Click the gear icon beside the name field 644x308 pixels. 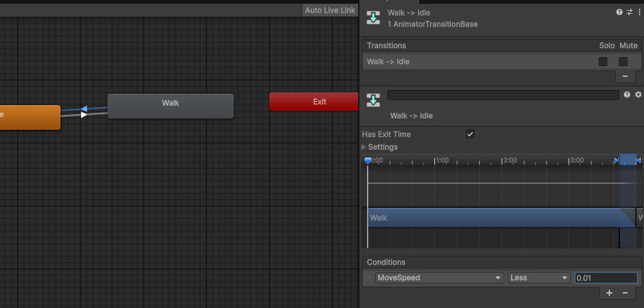pos(638,94)
